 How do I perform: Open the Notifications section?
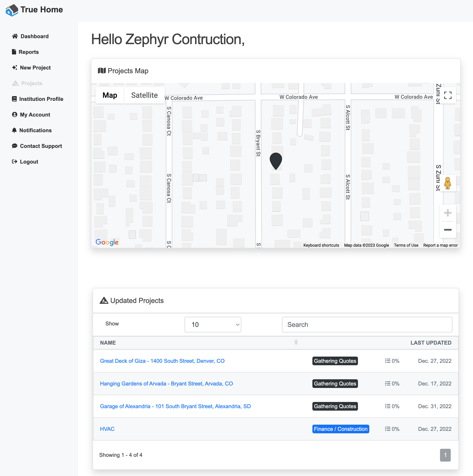pyautogui.click(x=35, y=130)
